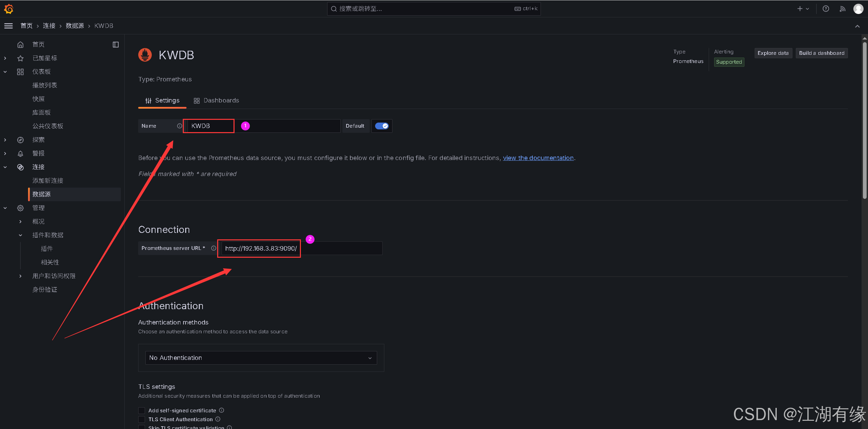Click the Explore data button
This screenshot has width=868, height=429.
[x=773, y=53]
